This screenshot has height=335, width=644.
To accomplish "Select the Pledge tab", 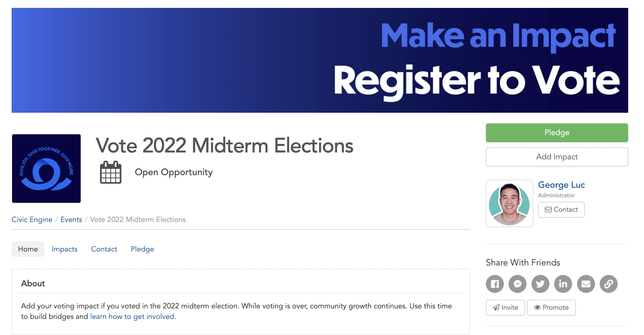I will coord(142,249).
